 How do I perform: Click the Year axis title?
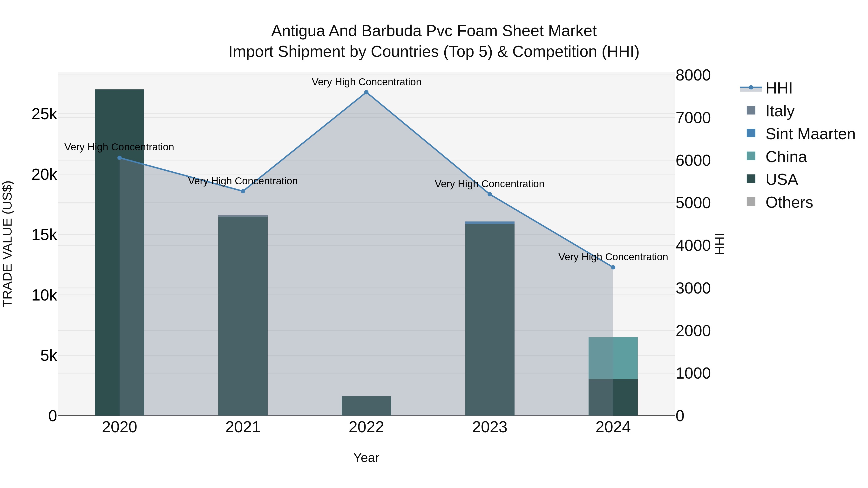[366, 458]
